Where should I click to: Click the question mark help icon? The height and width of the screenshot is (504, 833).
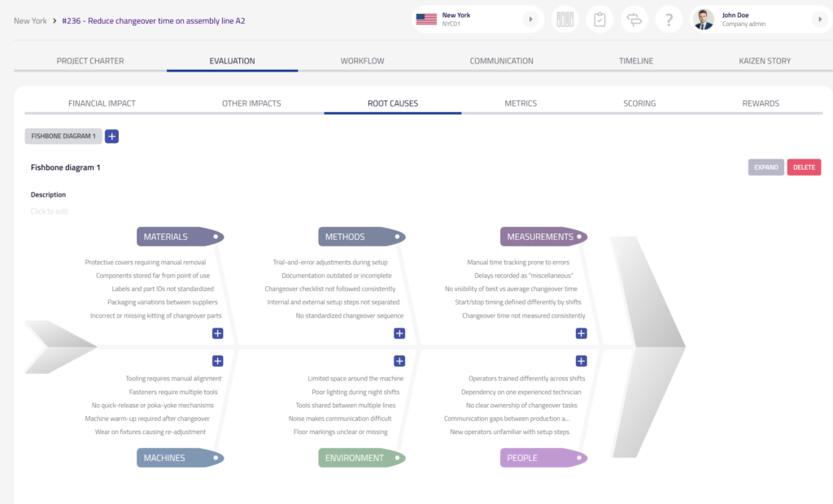669,20
